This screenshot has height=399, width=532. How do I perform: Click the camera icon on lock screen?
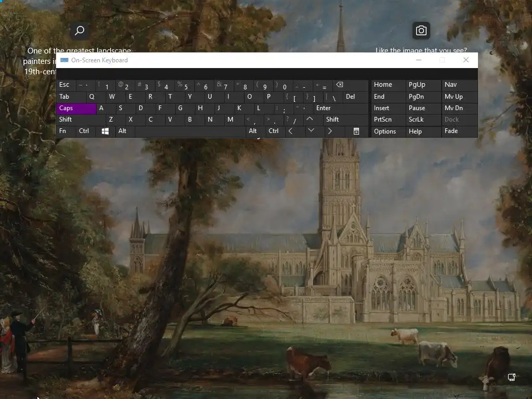(x=421, y=31)
